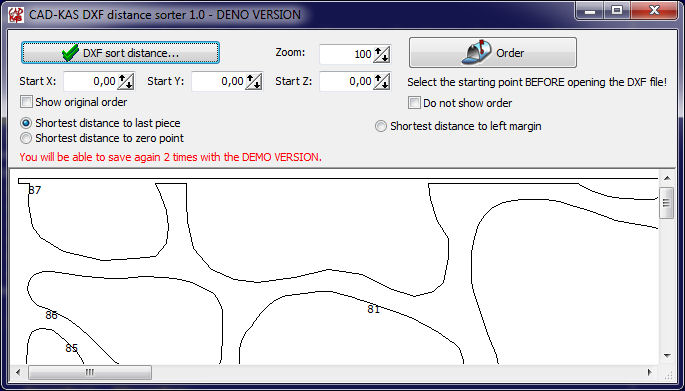Click the horizontal scrollbar thumb
Screen dimensions: 685x391
point(90,372)
